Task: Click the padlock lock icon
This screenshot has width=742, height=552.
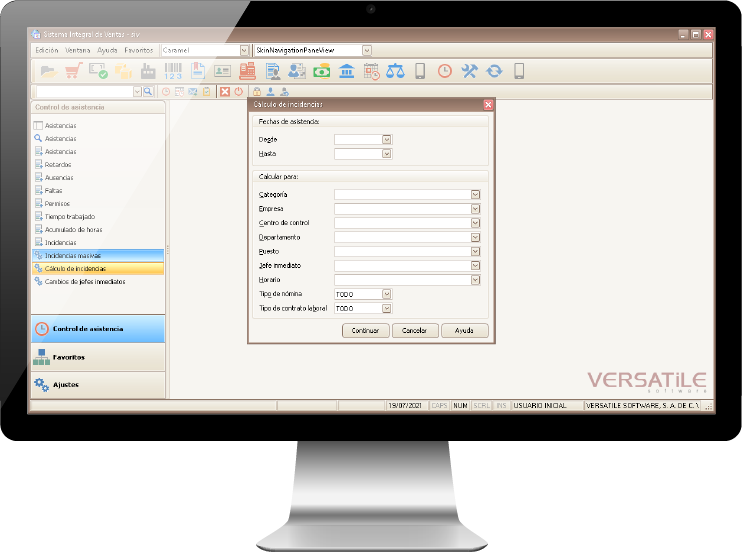Action: pos(257,92)
